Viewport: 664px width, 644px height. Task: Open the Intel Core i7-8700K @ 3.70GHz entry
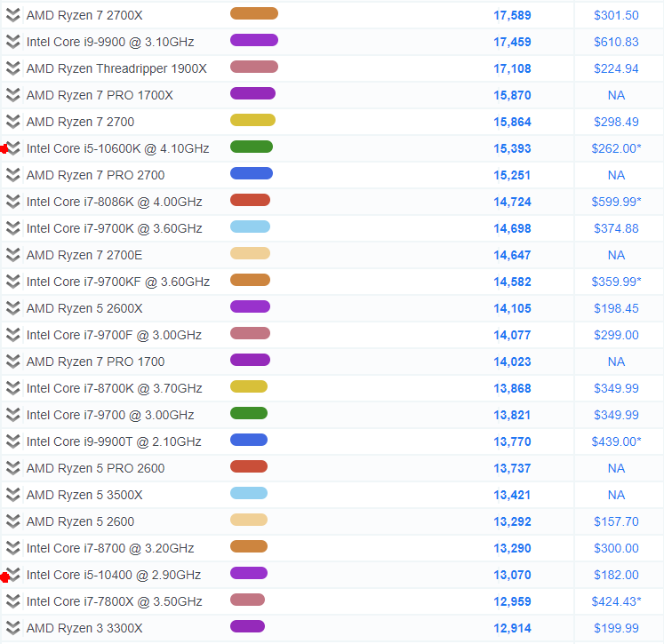[x=115, y=388]
